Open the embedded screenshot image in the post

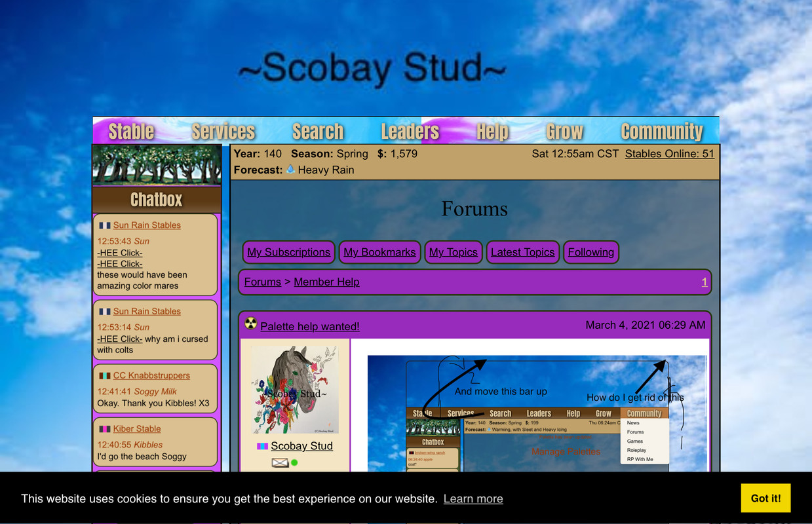(x=537, y=414)
